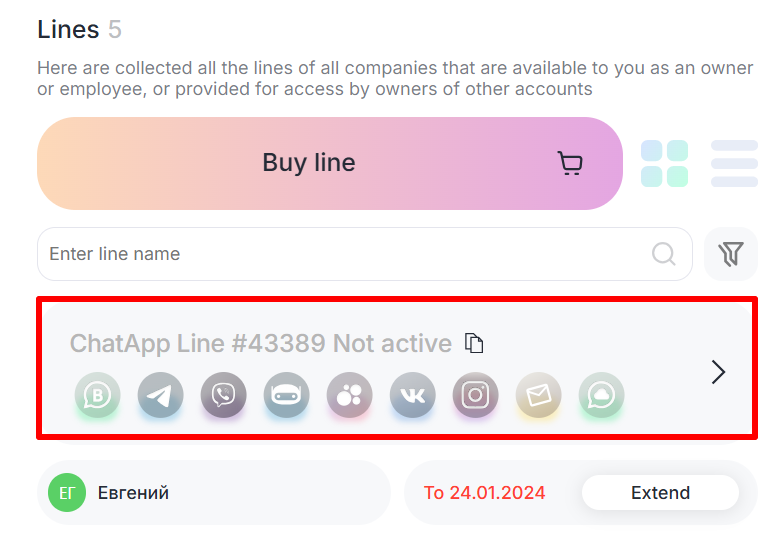
Task: Click the Telegram messenger icon
Action: coord(161,395)
